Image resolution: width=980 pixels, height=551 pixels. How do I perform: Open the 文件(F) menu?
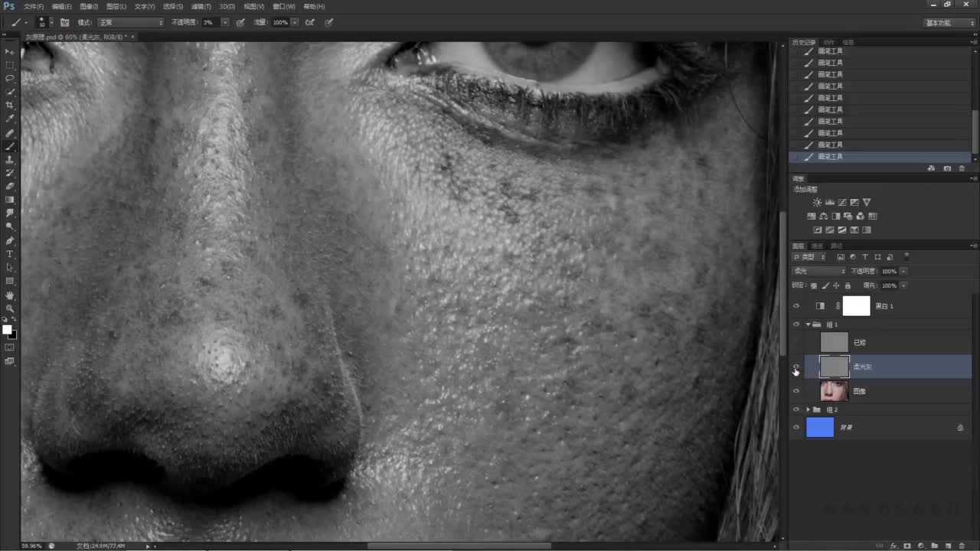click(x=34, y=6)
